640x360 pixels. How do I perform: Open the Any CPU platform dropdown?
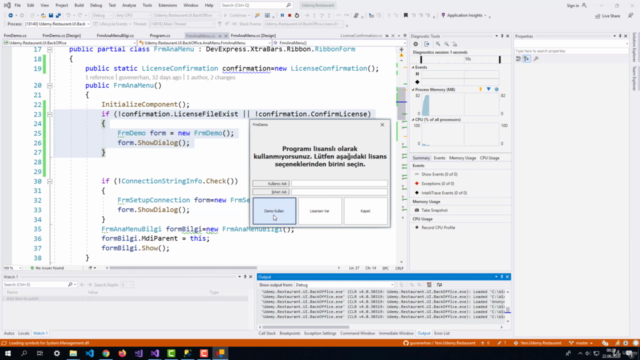(132, 16)
